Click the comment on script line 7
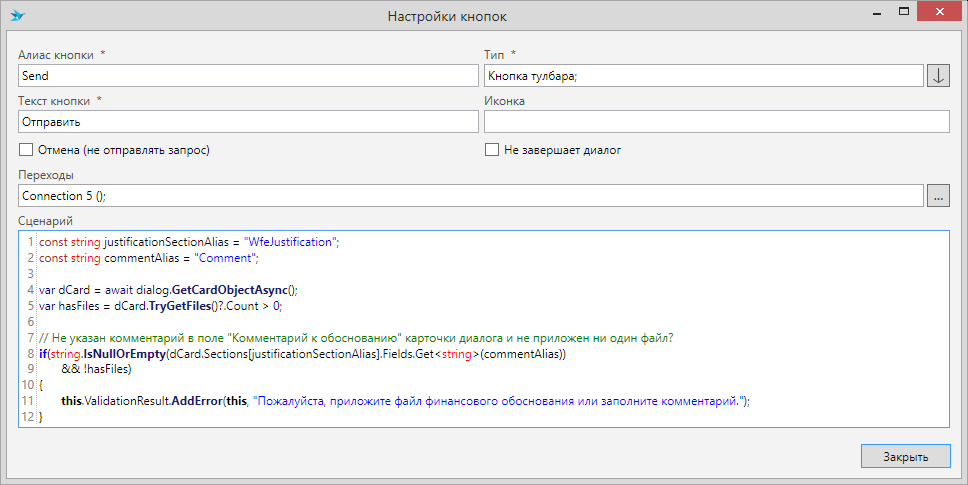 click(356, 337)
